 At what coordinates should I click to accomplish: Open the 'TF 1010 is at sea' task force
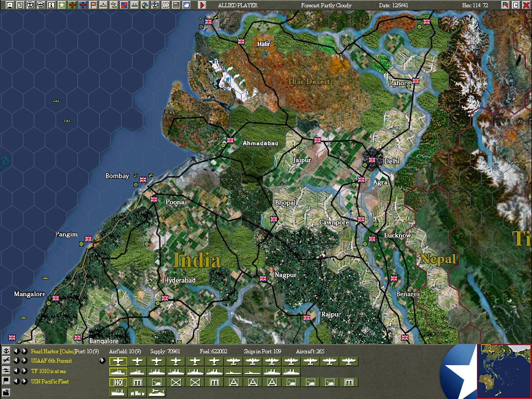point(48,371)
